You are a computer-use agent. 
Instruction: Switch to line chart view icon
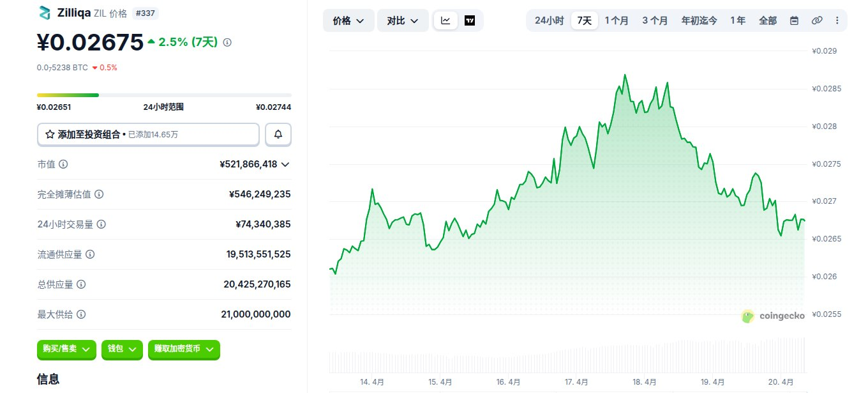(445, 20)
